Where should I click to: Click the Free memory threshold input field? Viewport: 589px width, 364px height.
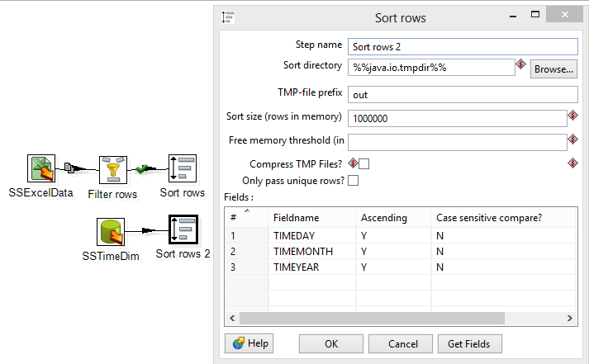click(457, 142)
